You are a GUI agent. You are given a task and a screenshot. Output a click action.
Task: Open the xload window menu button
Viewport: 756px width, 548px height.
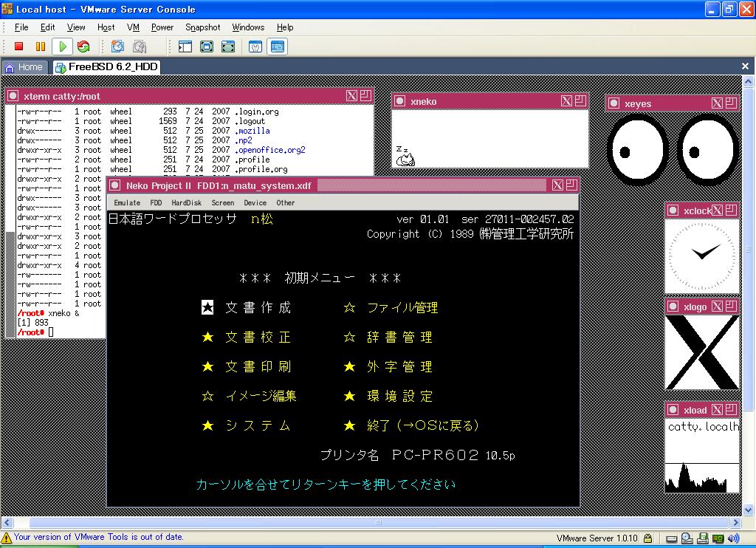tap(673, 410)
